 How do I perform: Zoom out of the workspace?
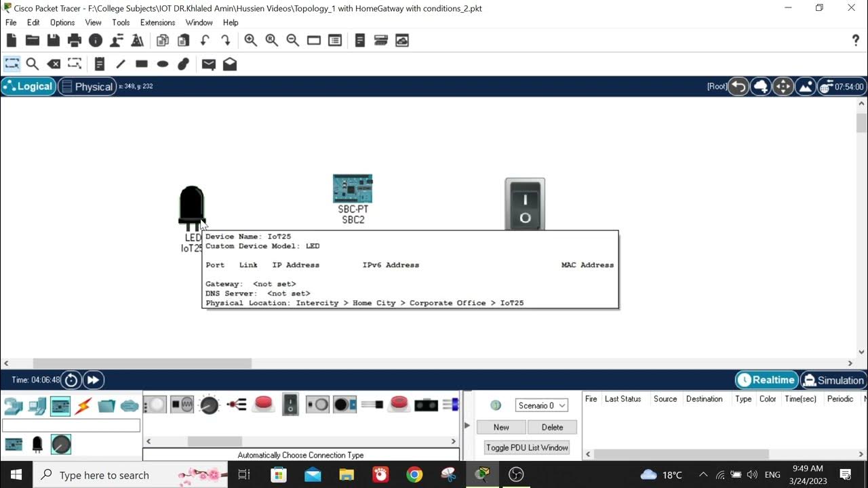[293, 41]
